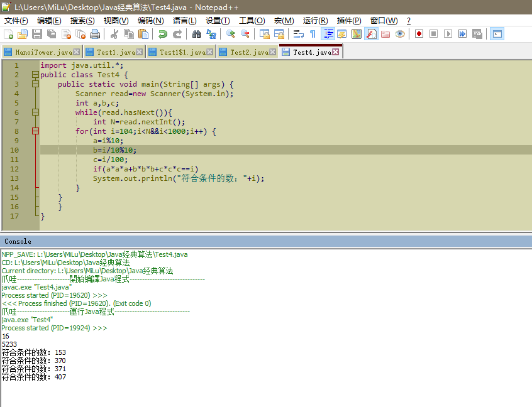Image resolution: width=532 pixels, height=407 pixels.
Task: Toggle the Word wrap icon
Action: click(x=298, y=34)
